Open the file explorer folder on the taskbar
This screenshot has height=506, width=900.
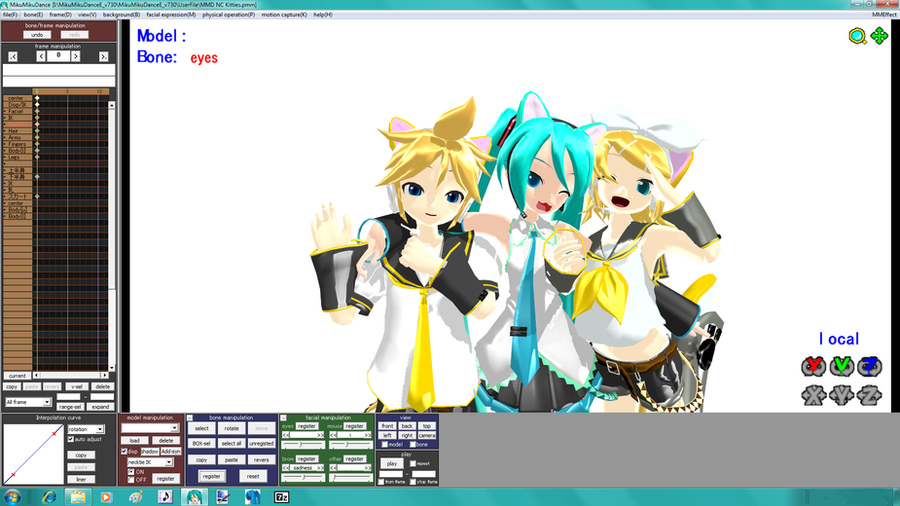point(78,497)
